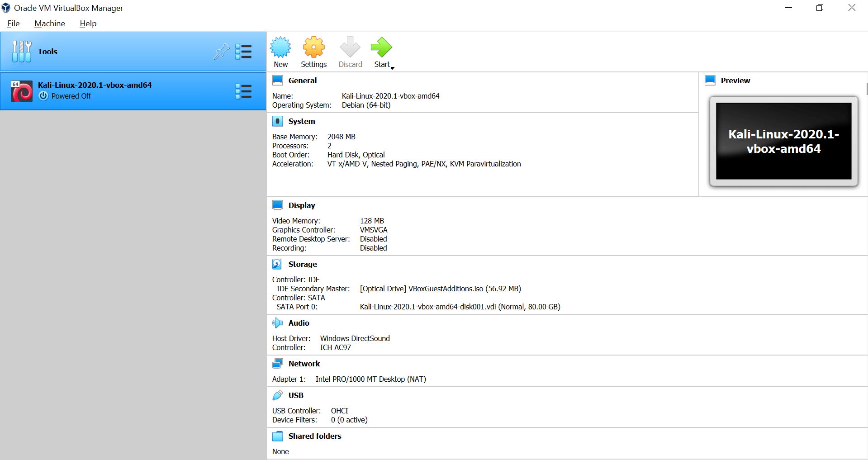Click the System section chip icon
Image resolution: width=868 pixels, height=460 pixels.
pyautogui.click(x=277, y=121)
